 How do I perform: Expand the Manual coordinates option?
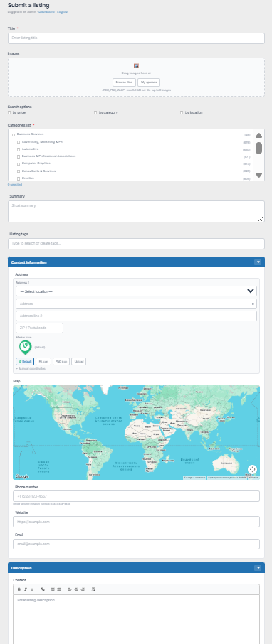31,369
